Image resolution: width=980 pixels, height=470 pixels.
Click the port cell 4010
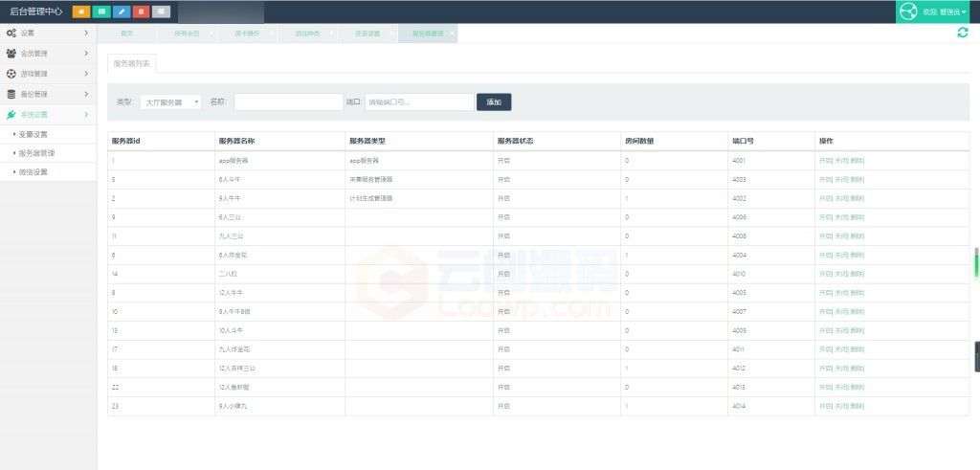tap(739, 274)
